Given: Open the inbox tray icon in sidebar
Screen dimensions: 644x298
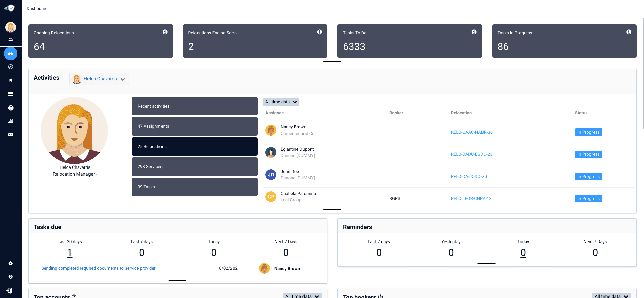Looking at the screenshot, I should pyautogui.click(x=11, y=40).
